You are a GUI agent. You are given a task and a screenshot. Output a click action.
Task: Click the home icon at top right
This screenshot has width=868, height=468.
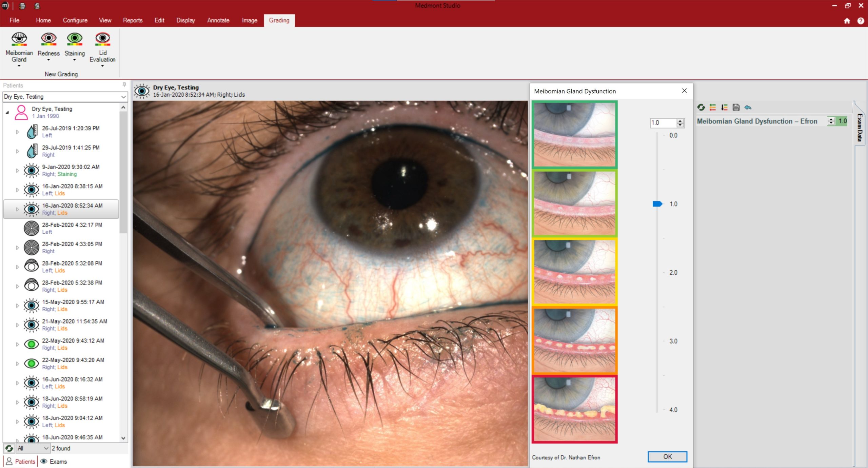[x=847, y=21]
